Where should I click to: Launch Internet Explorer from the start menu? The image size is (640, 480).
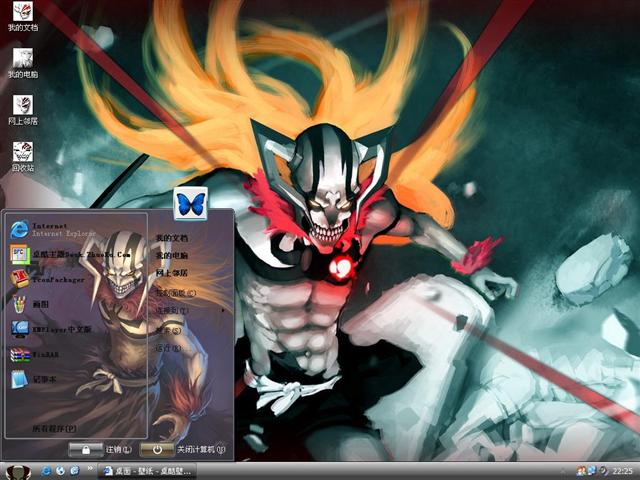(x=52, y=229)
